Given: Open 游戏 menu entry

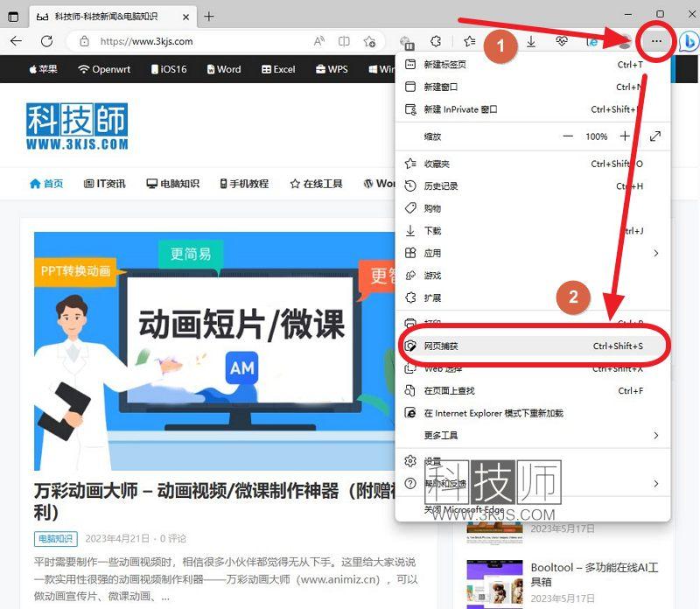Looking at the screenshot, I should (533, 275).
